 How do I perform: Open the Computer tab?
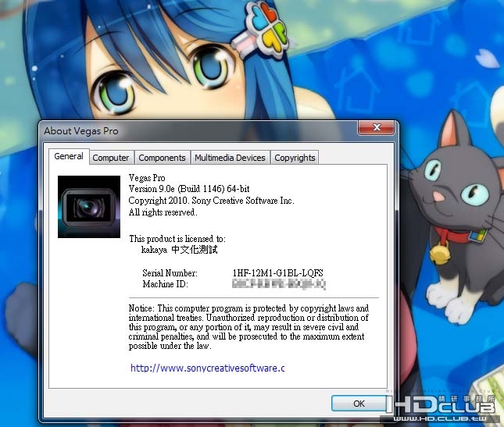[111, 158]
